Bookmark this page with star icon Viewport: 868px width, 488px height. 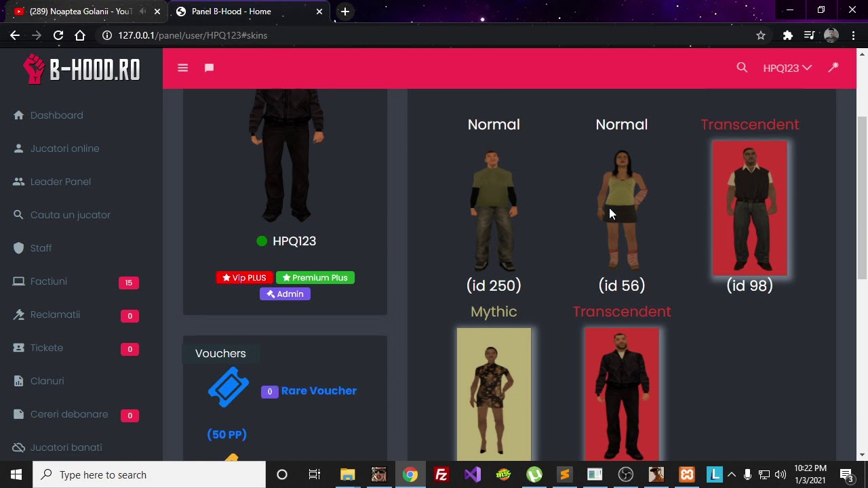[x=761, y=35]
